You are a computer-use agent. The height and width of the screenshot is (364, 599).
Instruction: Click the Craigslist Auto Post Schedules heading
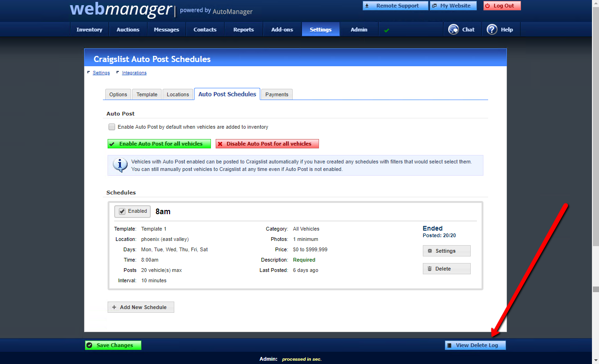[152, 59]
